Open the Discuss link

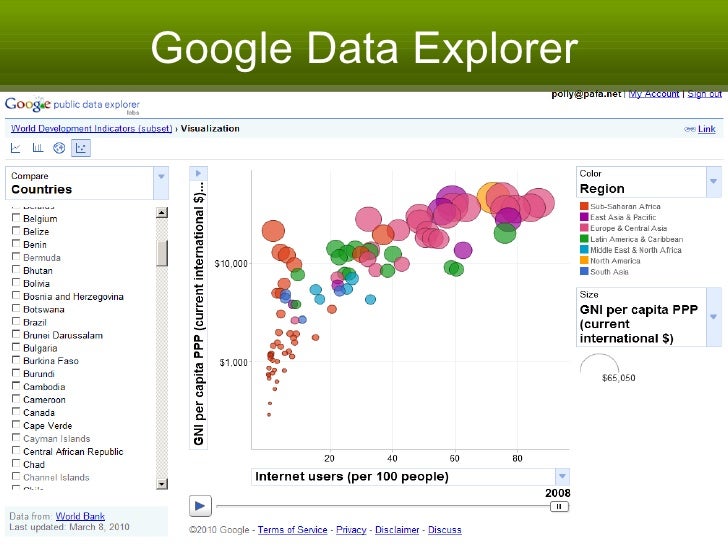tap(445, 530)
